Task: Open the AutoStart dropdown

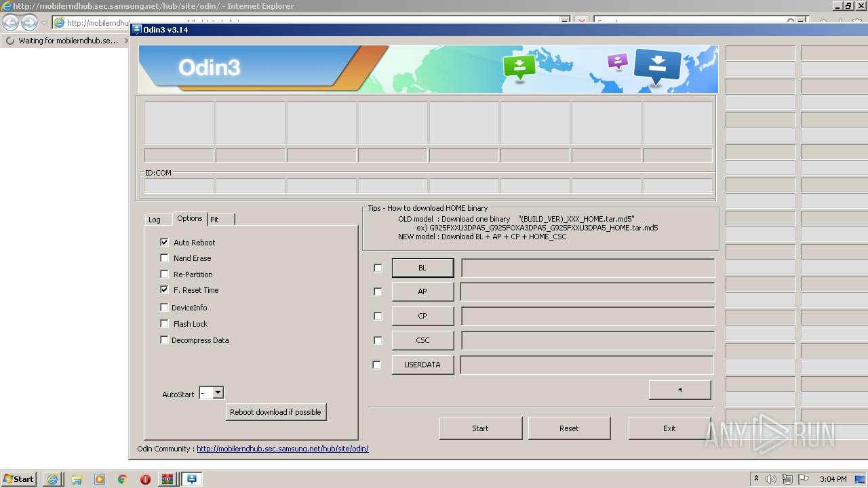Action: (x=218, y=393)
